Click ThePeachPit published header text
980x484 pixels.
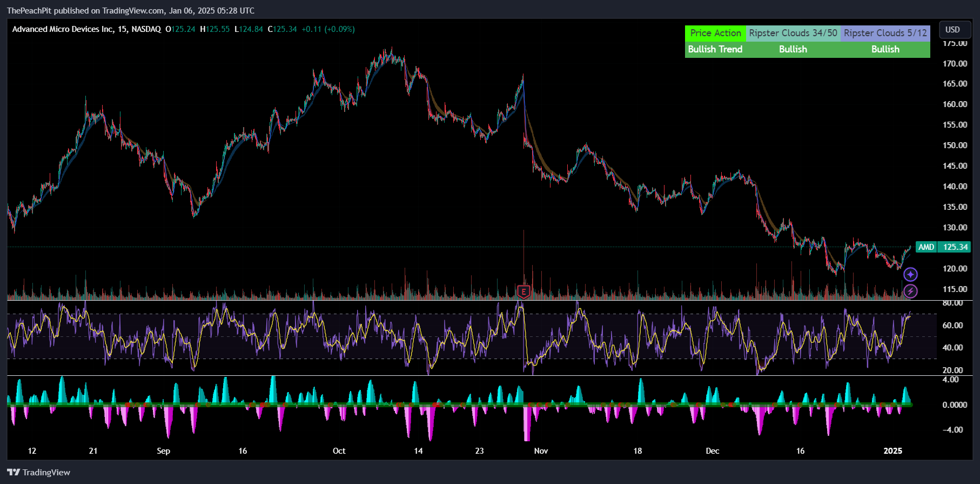(130, 11)
